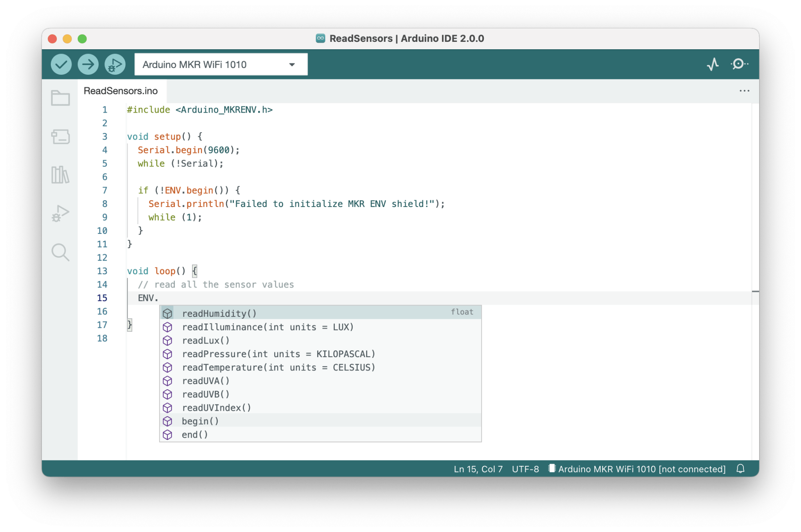Click UTF-8 encoding in the status bar

tap(525, 469)
